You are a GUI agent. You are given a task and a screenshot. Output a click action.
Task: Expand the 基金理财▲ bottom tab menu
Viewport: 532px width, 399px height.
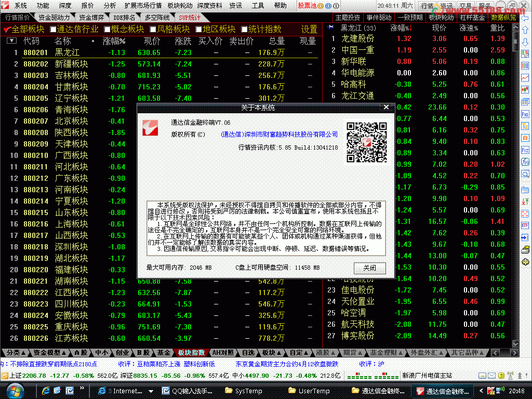[x=386, y=353]
